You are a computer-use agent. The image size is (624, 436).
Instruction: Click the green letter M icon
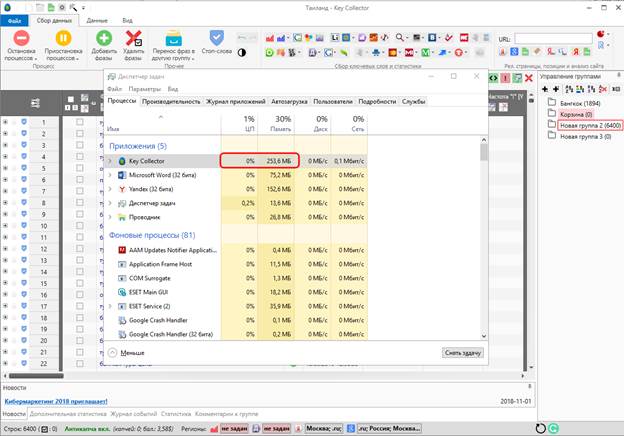click(425, 52)
